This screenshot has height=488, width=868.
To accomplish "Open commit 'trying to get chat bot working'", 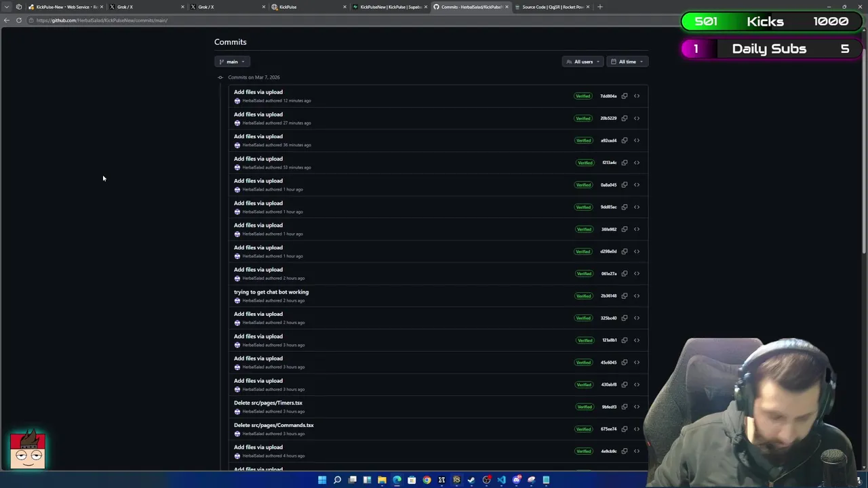I will coord(271,292).
